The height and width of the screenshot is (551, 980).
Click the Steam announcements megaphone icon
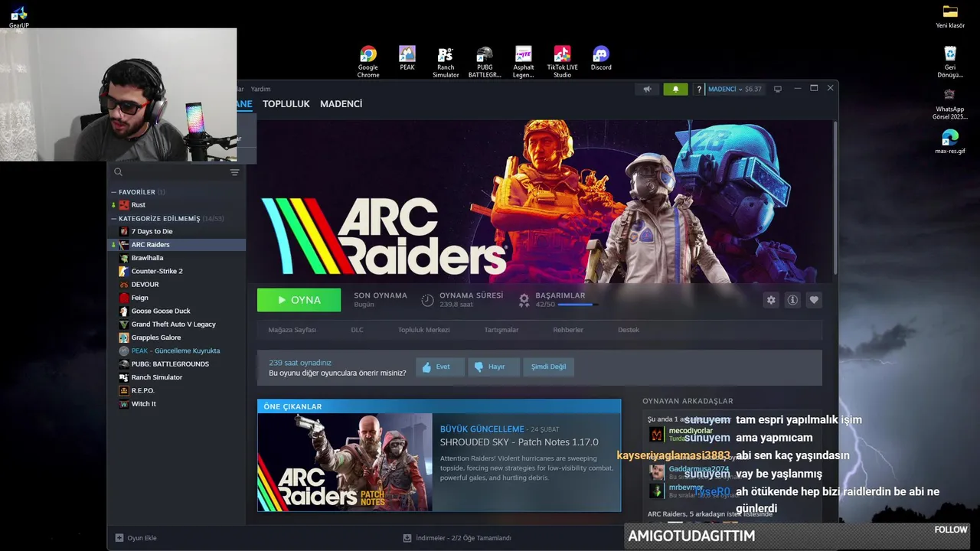coord(647,89)
